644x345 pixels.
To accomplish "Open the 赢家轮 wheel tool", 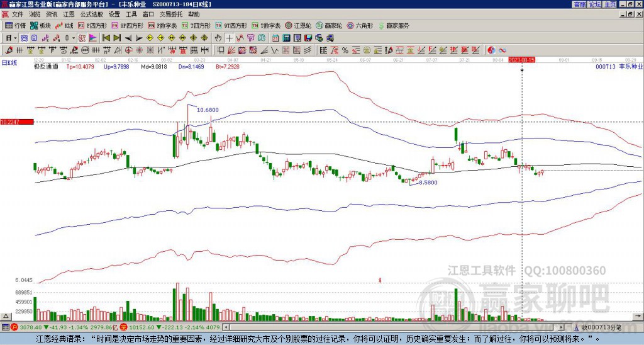I will pyautogui.click(x=330, y=25).
